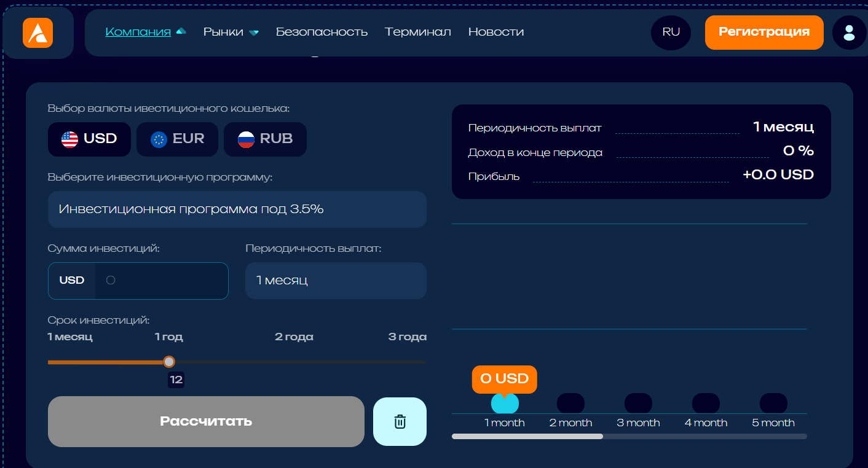Go to Безопасность page
Screen dimensions: 868x468
322,32
